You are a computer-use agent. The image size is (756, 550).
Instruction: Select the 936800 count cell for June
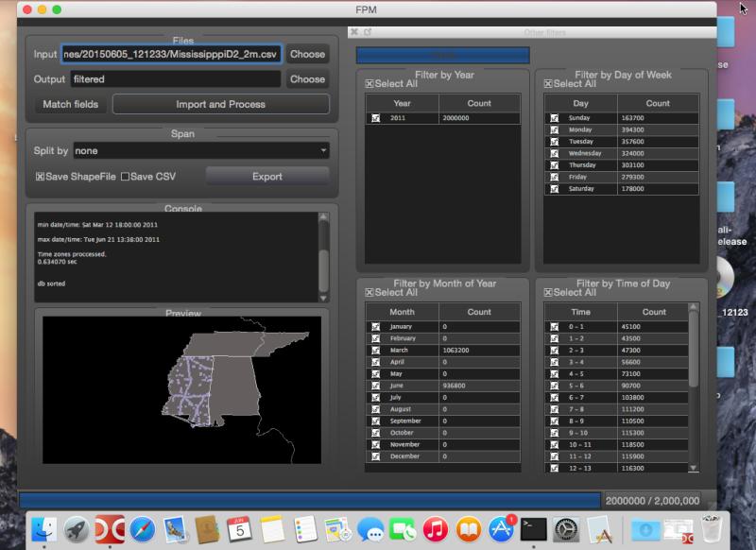pyautogui.click(x=480, y=387)
